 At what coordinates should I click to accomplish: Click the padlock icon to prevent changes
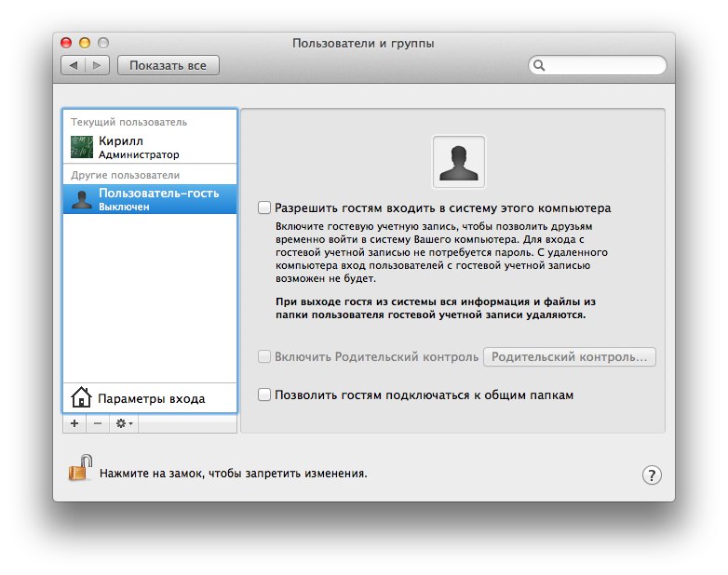point(80,468)
